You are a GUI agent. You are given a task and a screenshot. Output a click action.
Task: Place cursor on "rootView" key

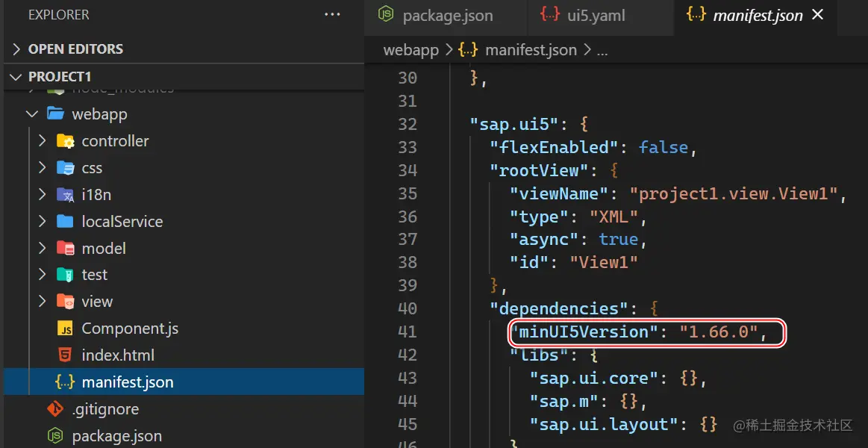(x=540, y=170)
